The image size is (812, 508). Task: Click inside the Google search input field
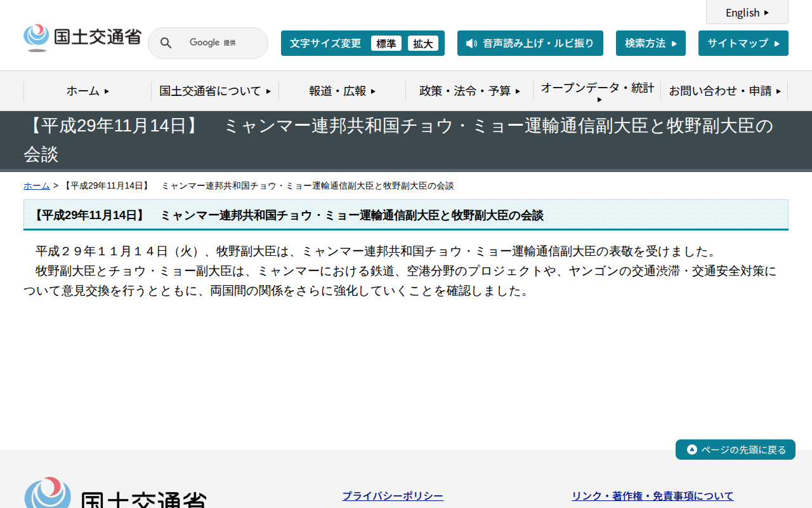click(216, 43)
